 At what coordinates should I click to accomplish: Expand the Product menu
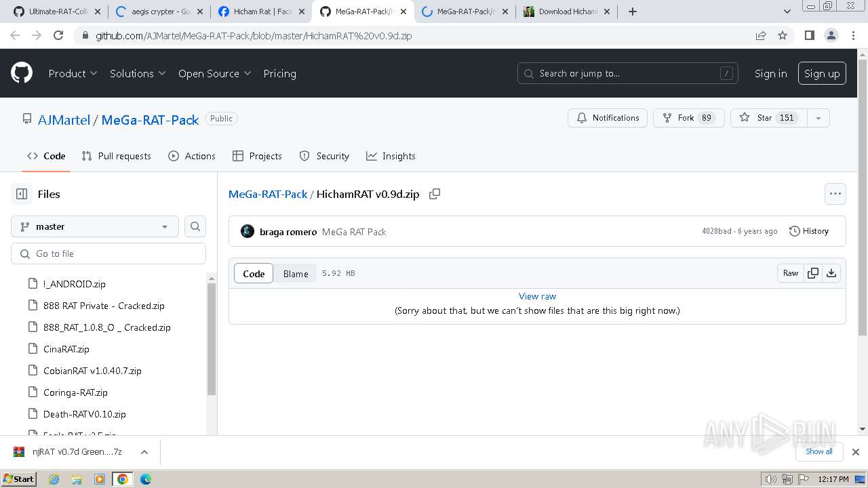click(73, 73)
